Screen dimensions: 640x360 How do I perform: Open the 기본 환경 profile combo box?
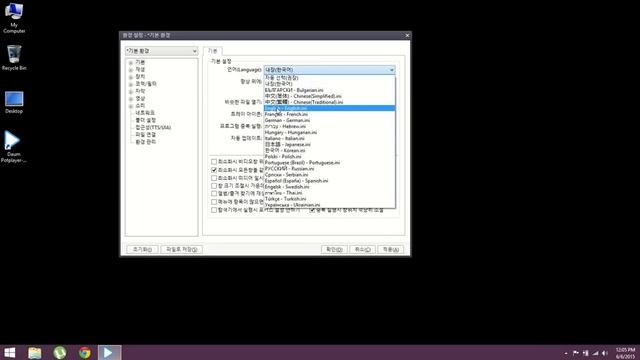tap(162, 51)
